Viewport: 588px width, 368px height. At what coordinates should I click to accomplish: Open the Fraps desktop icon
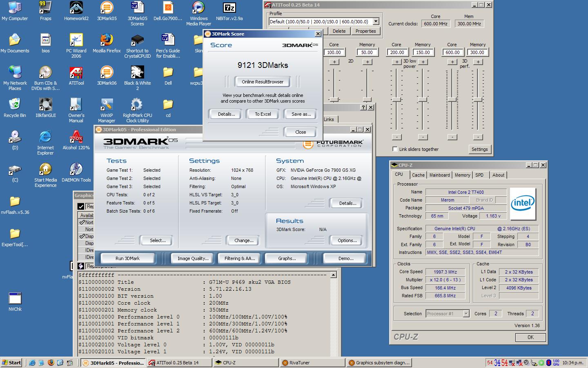click(x=45, y=11)
